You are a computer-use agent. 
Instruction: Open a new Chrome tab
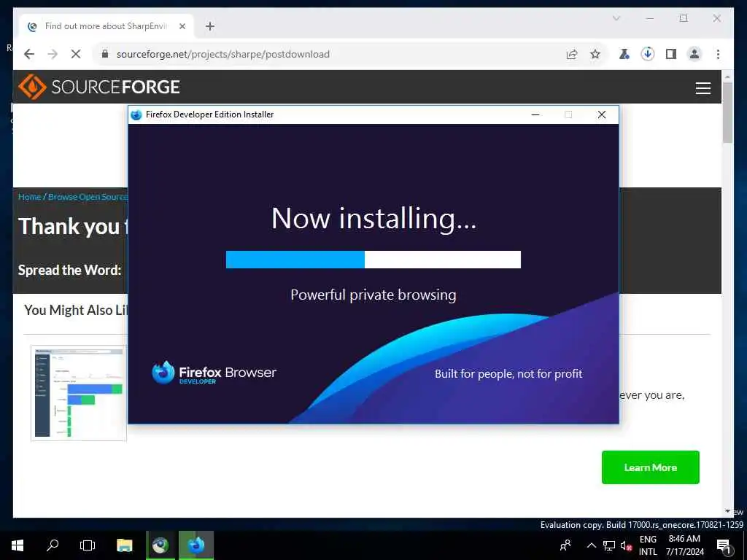210,26
